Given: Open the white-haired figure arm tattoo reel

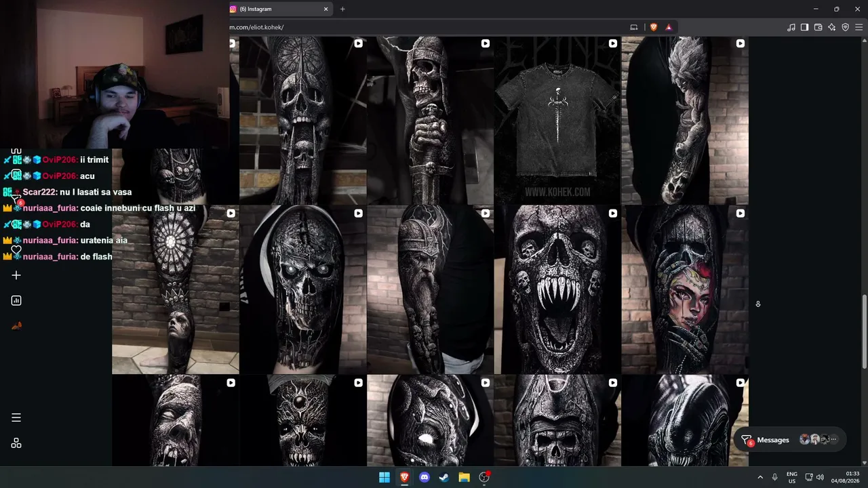Looking at the screenshot, I should (685, 120).
